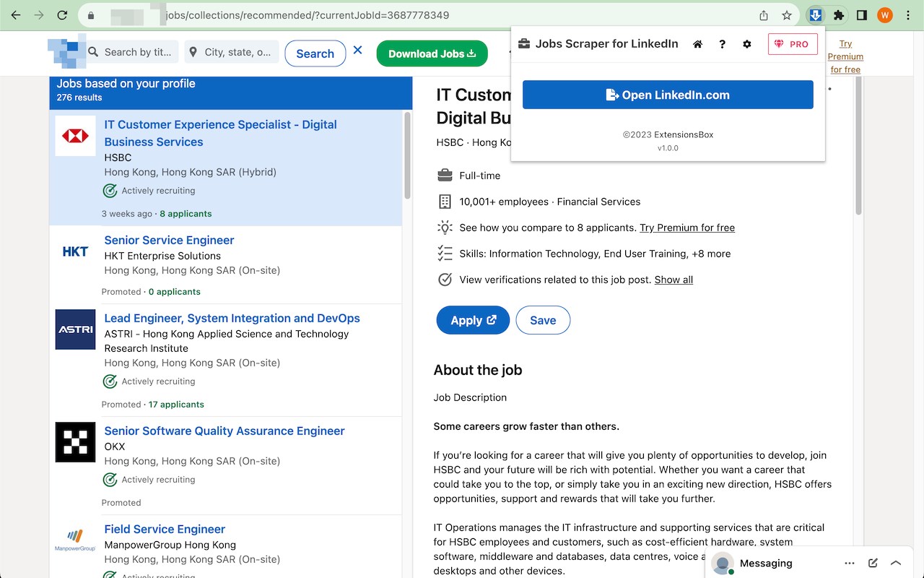Click the Jobs Scraper extension icon in toolbar
Viewport: 924px width, 578px height.
tap(815, 15)
